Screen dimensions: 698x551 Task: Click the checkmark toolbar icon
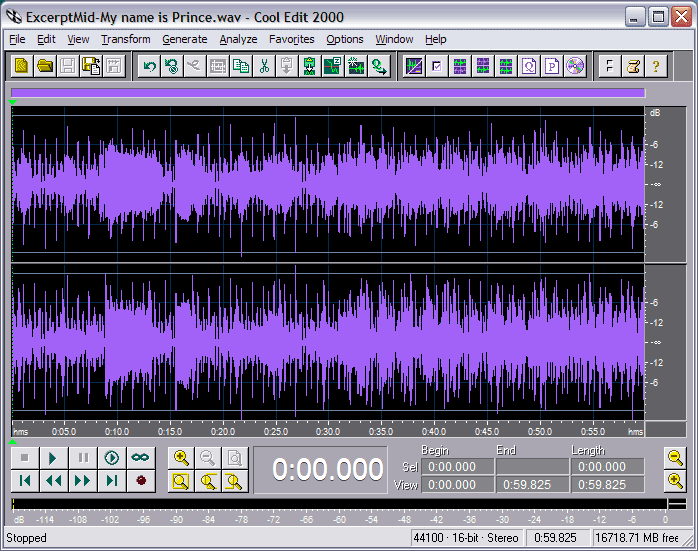point(437,67)
